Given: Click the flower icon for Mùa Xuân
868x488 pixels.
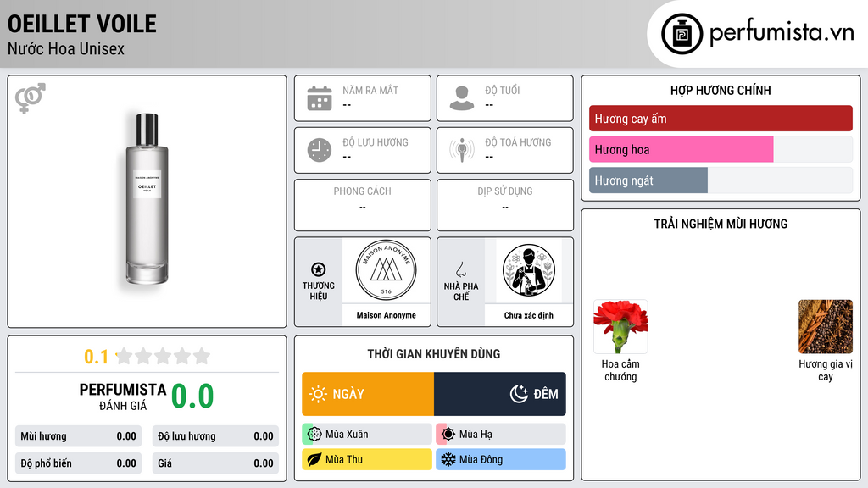Looking at the screenshot, I should 314,435.
